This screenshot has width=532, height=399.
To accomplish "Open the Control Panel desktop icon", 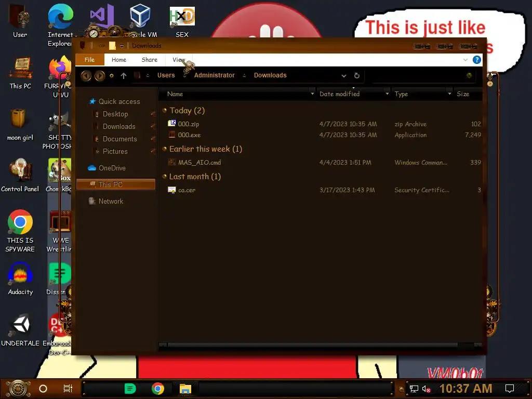I will (20, 175).
